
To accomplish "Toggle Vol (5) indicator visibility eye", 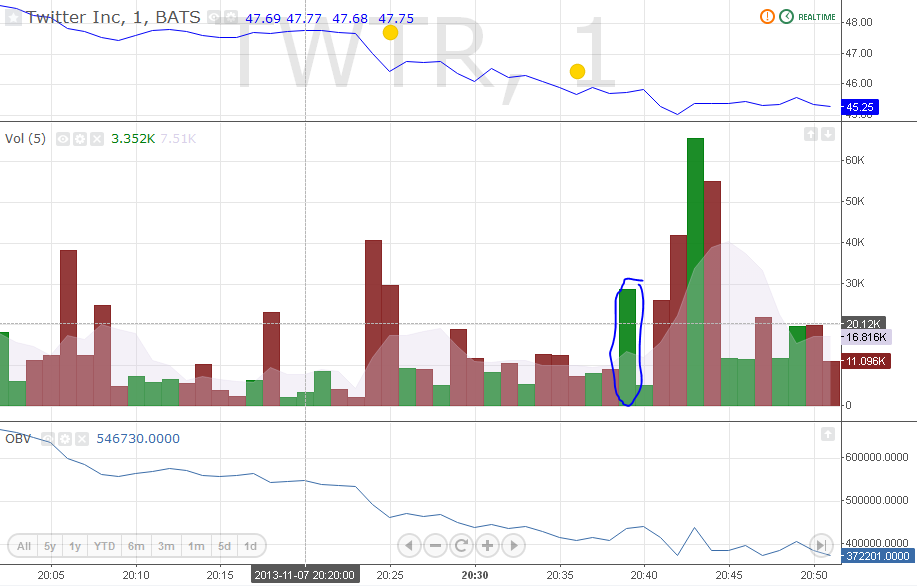I will coord(63,139).
